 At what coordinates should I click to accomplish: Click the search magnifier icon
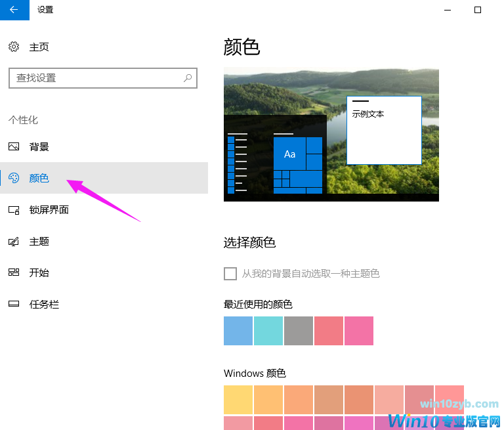click(188, 78)
